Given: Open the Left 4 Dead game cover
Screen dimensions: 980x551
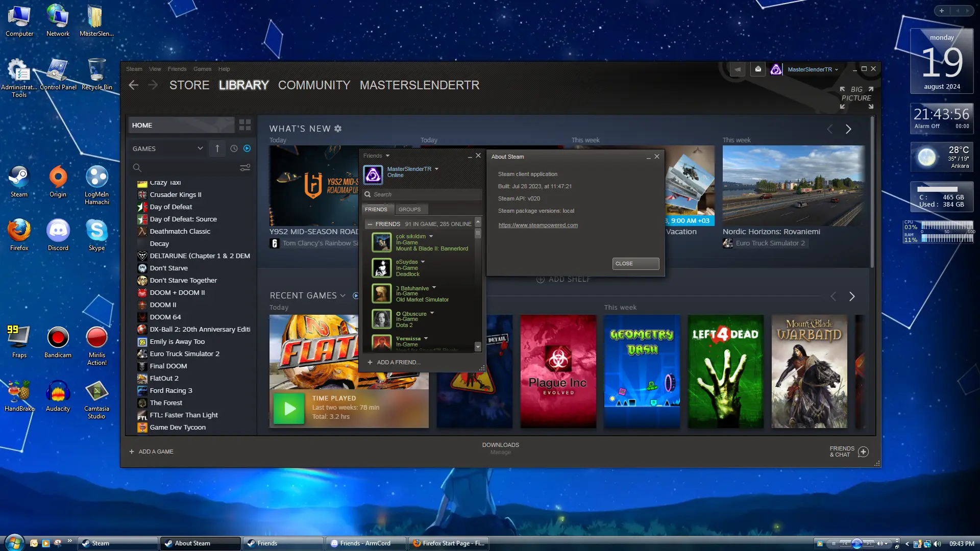Looking at the screenshot, I should tap(725, 371).
